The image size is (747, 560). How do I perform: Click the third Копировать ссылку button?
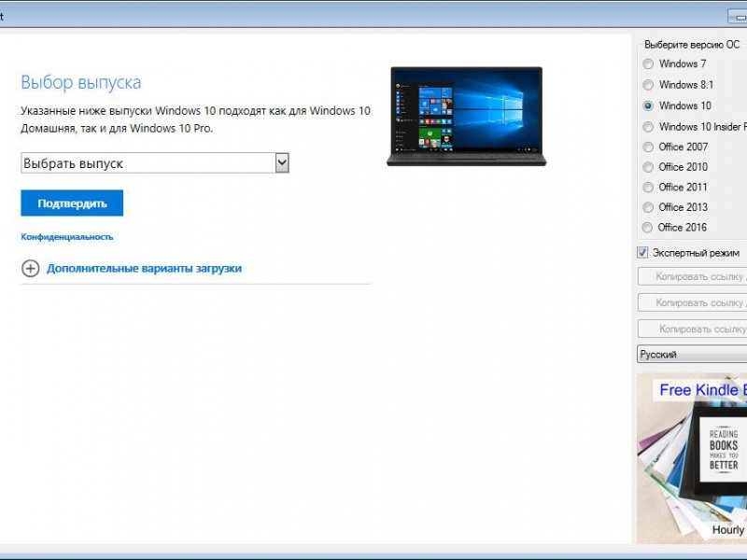[x=692, y=329]
